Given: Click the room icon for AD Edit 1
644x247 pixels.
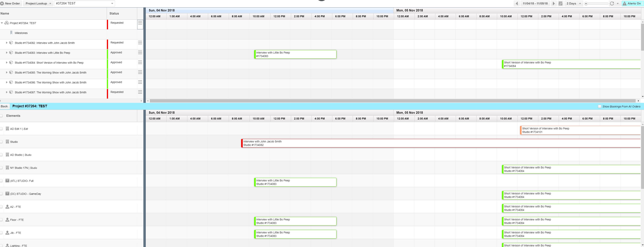Looking at the screenshot, I should [7, 128].
